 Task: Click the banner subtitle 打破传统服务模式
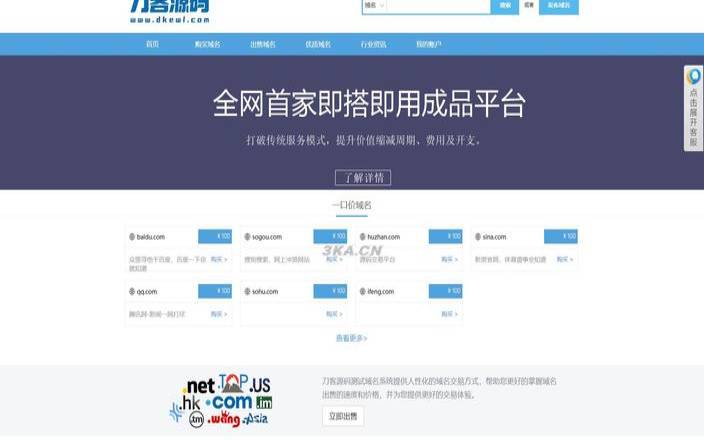tap(363, 141)
